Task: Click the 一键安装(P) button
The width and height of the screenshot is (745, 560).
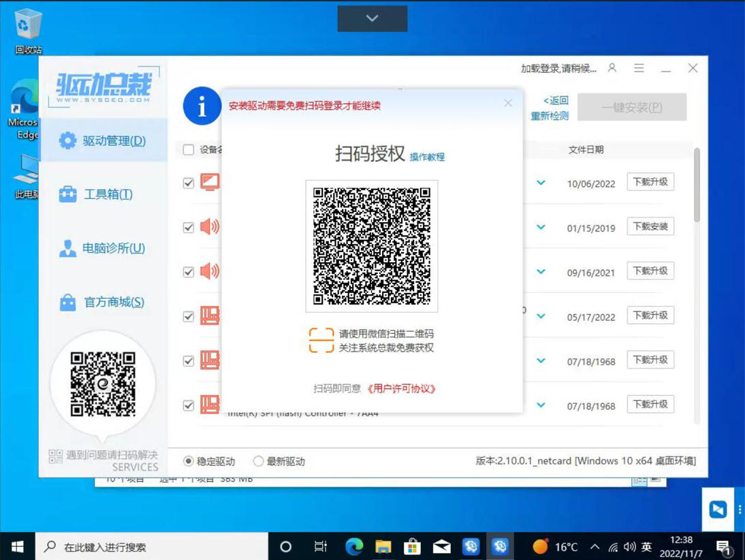Action: (x=632, y=107)
